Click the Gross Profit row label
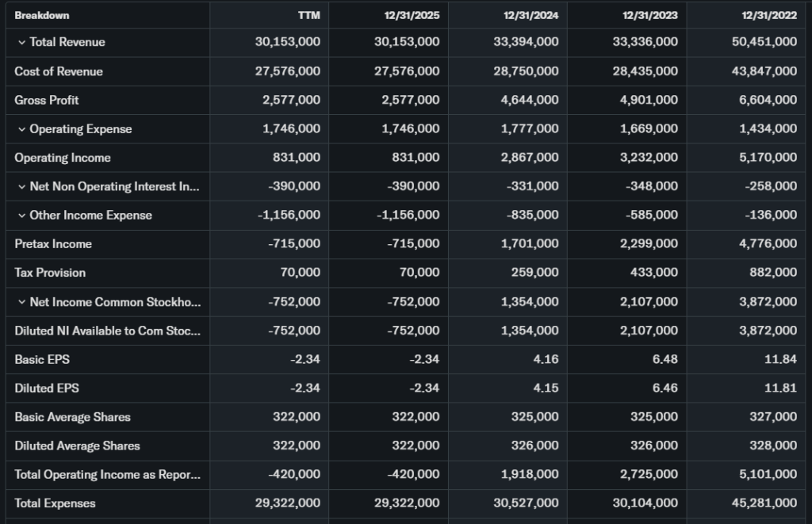This screenshot has height=524, width=812. point(47,100)
